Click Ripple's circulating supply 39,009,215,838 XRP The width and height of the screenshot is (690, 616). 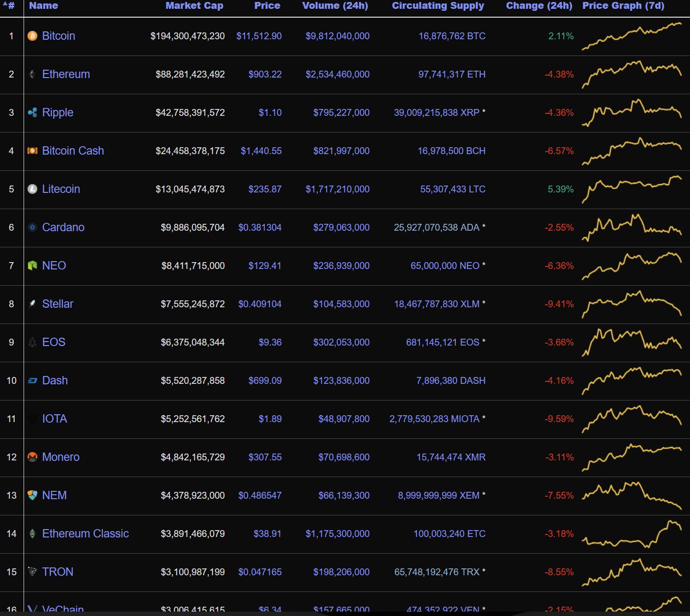tap(437, 112)
